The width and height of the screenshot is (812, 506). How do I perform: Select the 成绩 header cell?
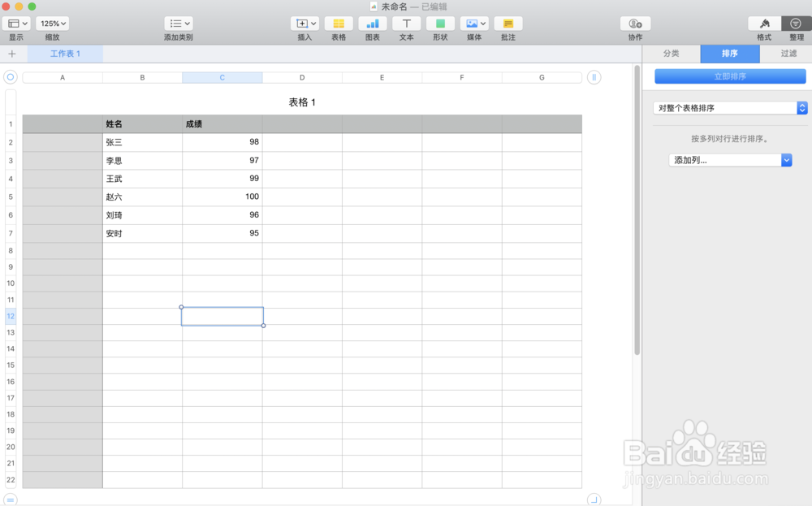(222, 123)
